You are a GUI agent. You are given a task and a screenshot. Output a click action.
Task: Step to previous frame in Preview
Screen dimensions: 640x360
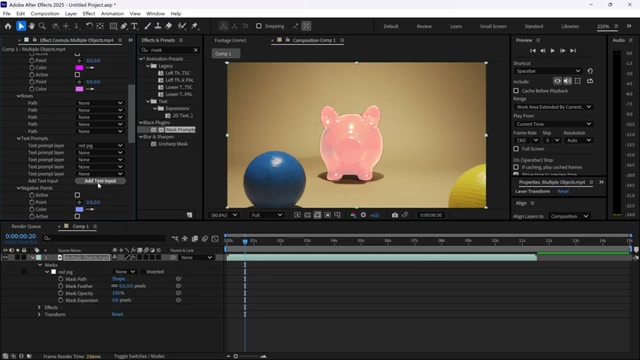(542, 51)
